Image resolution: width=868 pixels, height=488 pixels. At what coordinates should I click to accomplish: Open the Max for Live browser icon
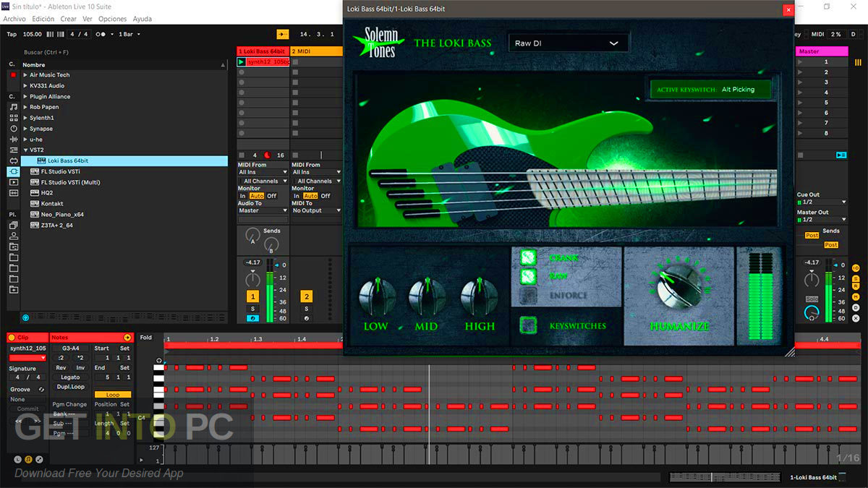pyautogui.click(x=13, y=160)
